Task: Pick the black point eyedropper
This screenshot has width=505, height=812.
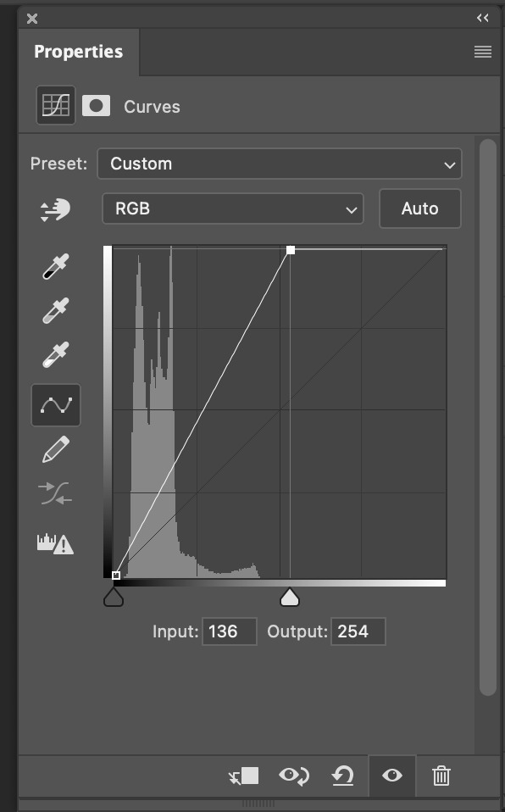Action: (x=55, y=267)
